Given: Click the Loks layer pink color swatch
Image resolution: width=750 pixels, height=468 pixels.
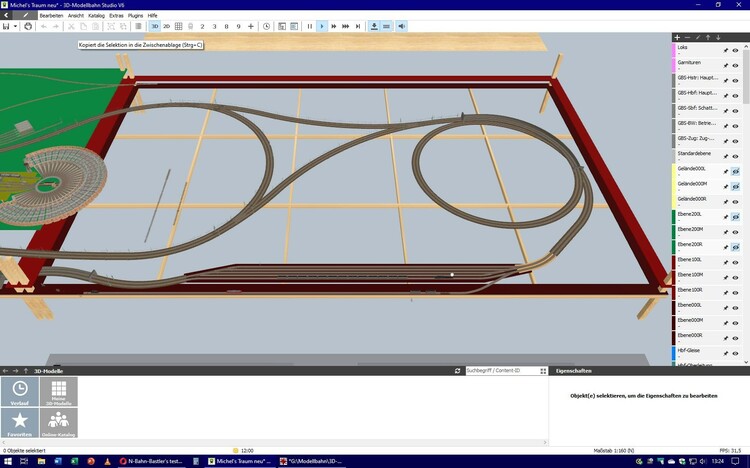Looking at the screenshot, I should click(674, 50).
